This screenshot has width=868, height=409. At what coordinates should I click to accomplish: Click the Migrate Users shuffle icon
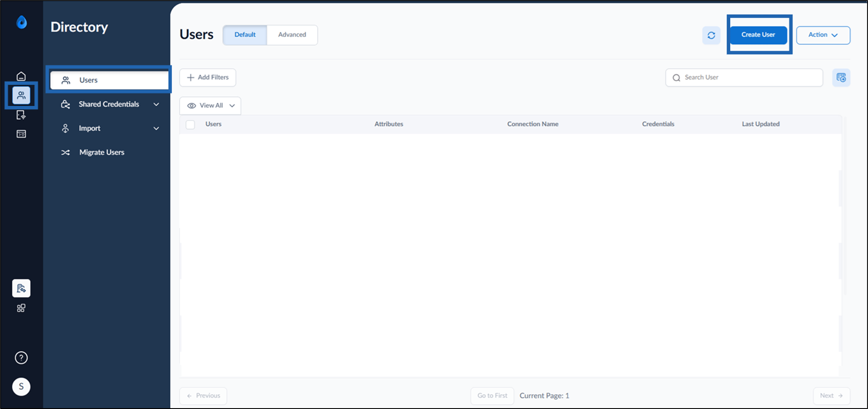point(65,153)
